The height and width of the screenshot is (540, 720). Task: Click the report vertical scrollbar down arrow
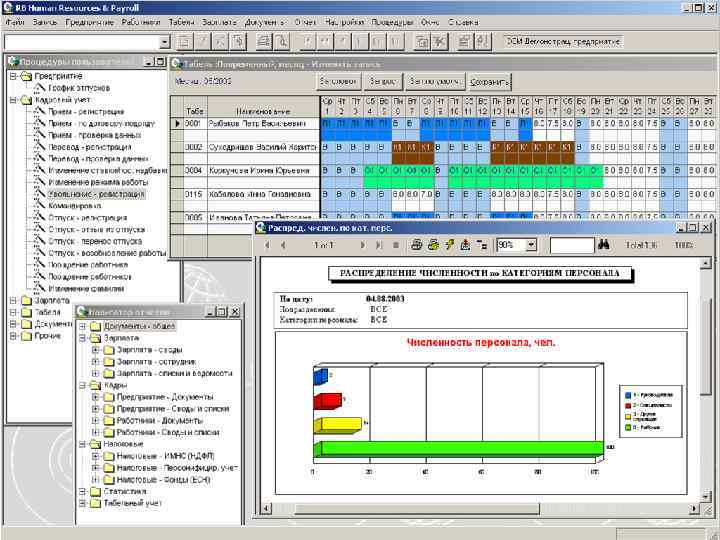[x=707, y=496]
